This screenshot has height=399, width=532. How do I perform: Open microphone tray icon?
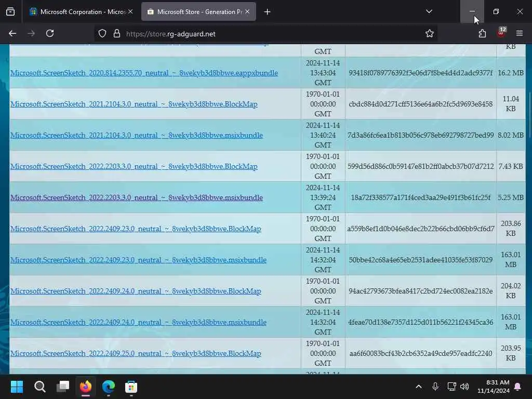point(435,387)
